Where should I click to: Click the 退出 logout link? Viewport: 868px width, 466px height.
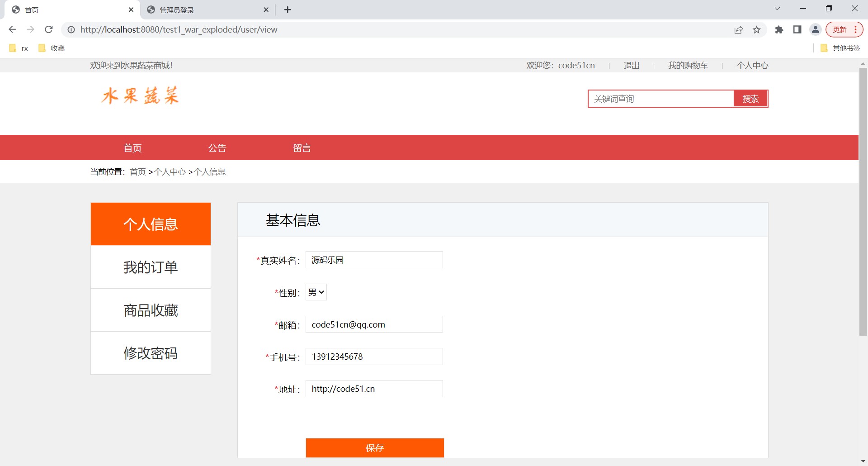632,66
